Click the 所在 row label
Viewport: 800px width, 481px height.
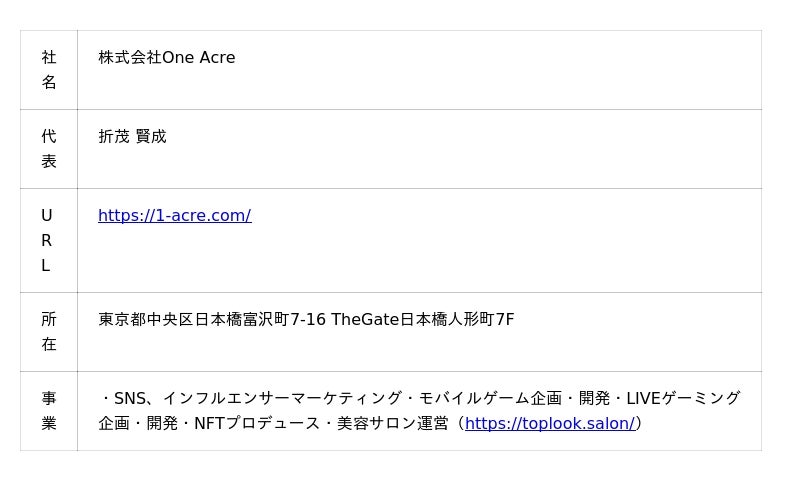[x=49, y=331]
